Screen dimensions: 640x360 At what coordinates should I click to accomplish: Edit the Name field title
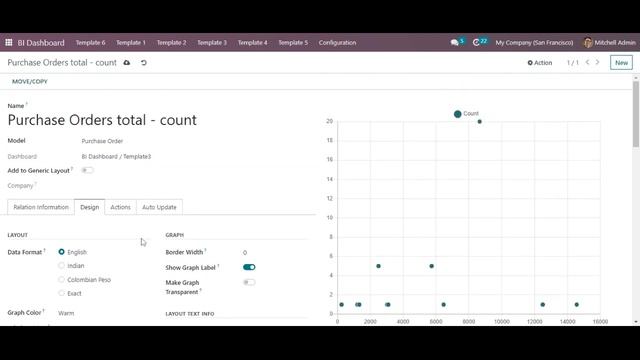click(x=102, y=120)
